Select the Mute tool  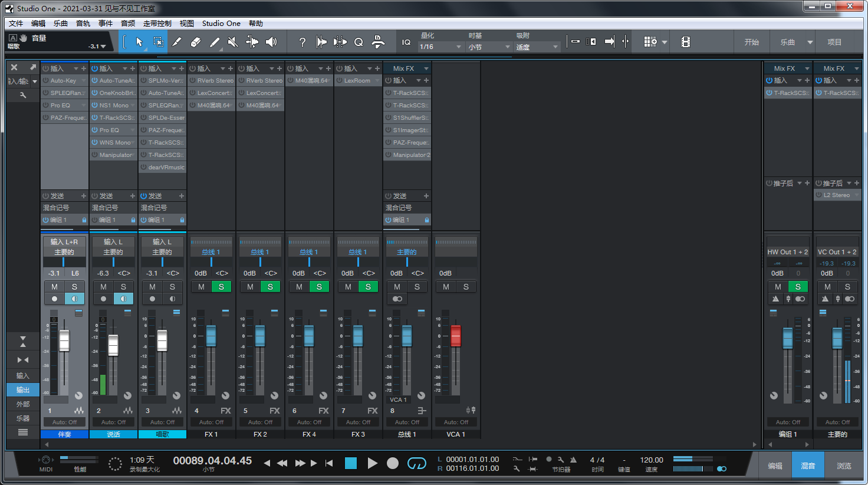pyautogui.click(x=233, y=42)
